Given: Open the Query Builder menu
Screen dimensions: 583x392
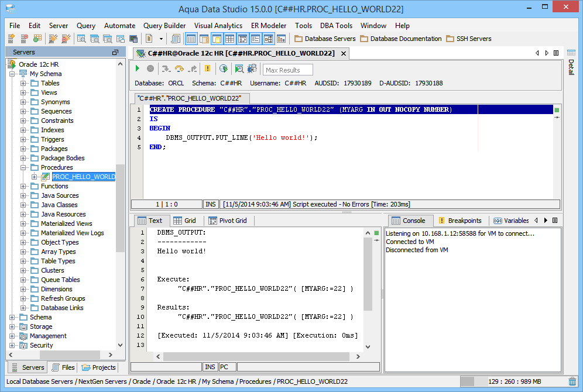Looking at the screenshot, I should click(164, 26).
